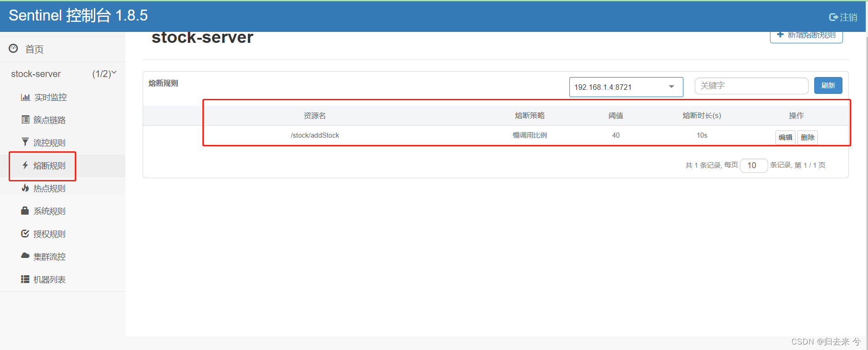The width and height of the screenshot is (868, 350).
Task: Click the stock-server app name in the sidebar
Action: point(36,74)
